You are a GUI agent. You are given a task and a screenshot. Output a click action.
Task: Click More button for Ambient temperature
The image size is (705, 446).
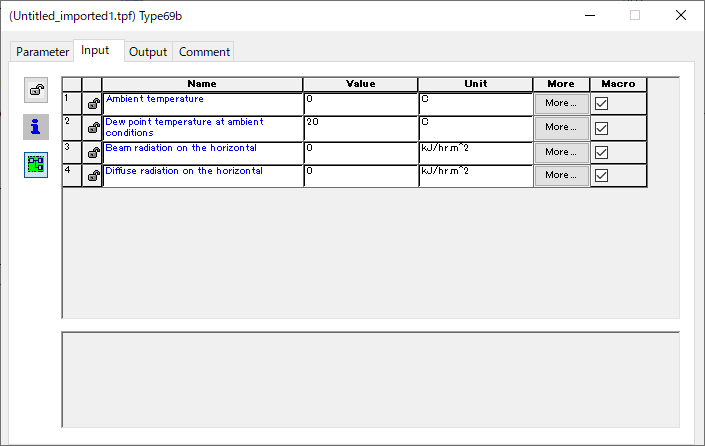click(x=561, y=103)
